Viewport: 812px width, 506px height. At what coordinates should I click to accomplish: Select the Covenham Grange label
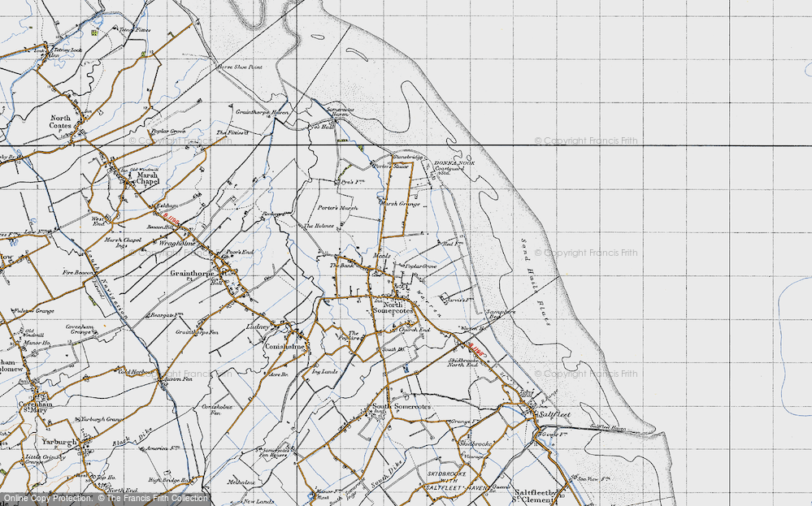click(x=79, y=330)
